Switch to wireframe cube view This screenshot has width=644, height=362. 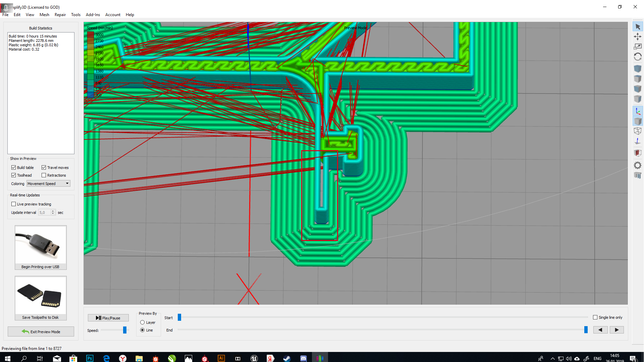[x=638, y=131]
